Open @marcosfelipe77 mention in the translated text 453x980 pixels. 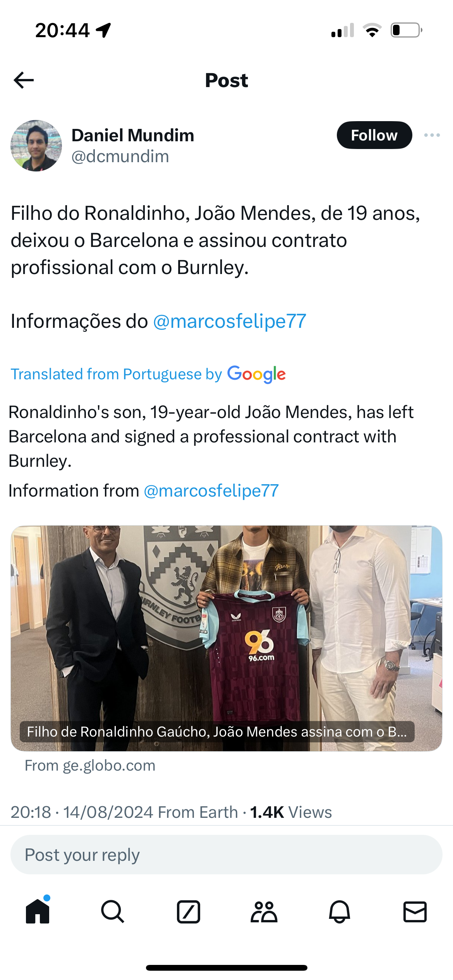click(x=211, y=491)
